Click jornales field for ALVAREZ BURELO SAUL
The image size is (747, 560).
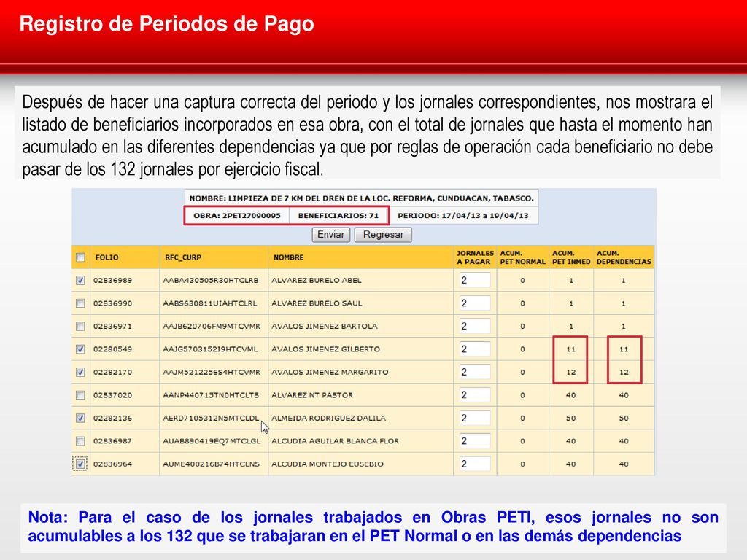tap(475, 303)
